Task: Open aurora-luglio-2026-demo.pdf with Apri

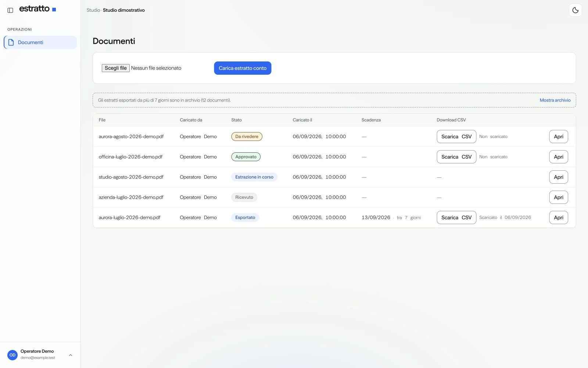Action: pyautogui.click(x=559, y=217)
